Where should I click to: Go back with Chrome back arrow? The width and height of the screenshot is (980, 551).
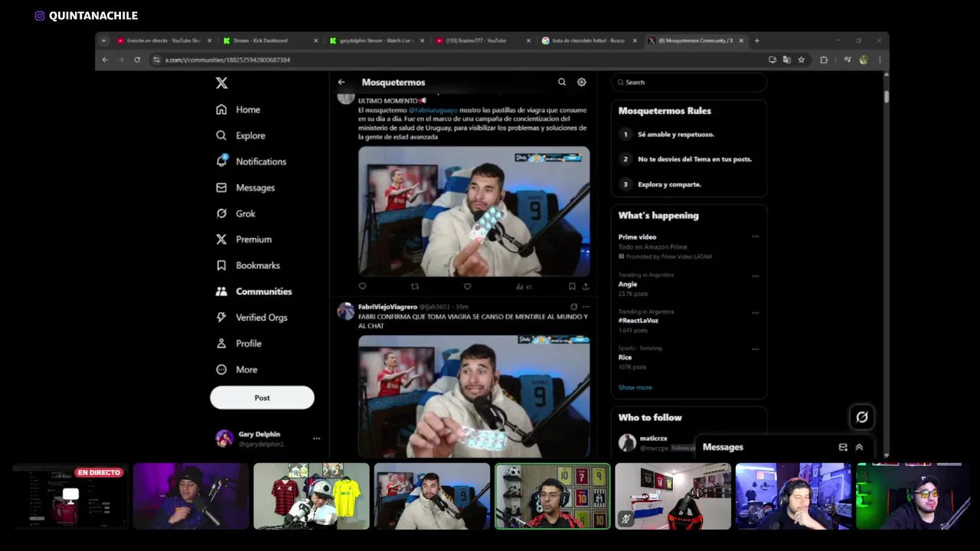tap(105, 60)
